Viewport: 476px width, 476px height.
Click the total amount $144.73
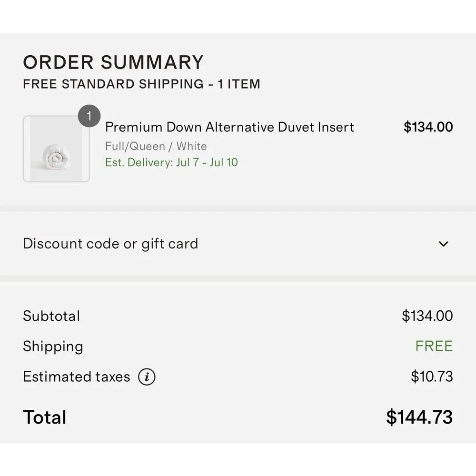pyautogui.click(x=419, y=417)
